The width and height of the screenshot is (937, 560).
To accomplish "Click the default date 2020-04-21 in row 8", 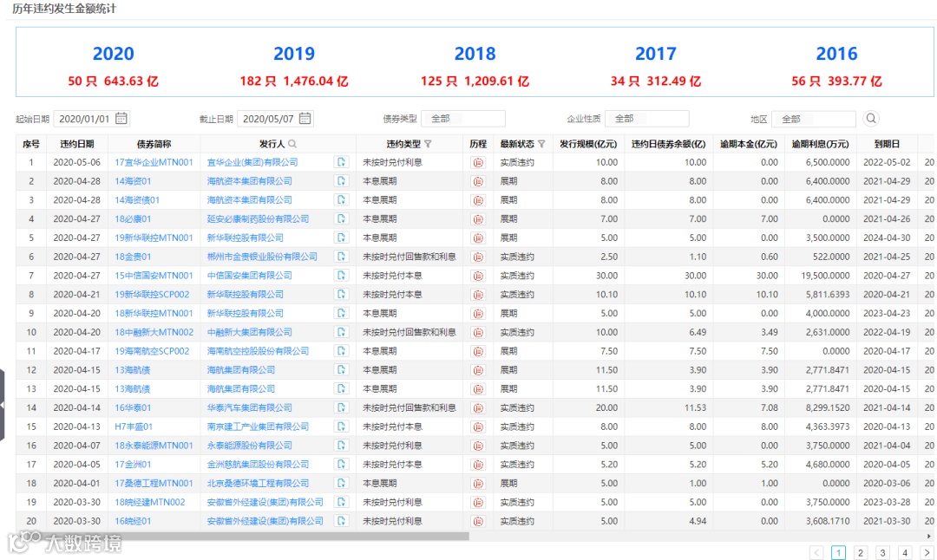I will coord(76,295).
